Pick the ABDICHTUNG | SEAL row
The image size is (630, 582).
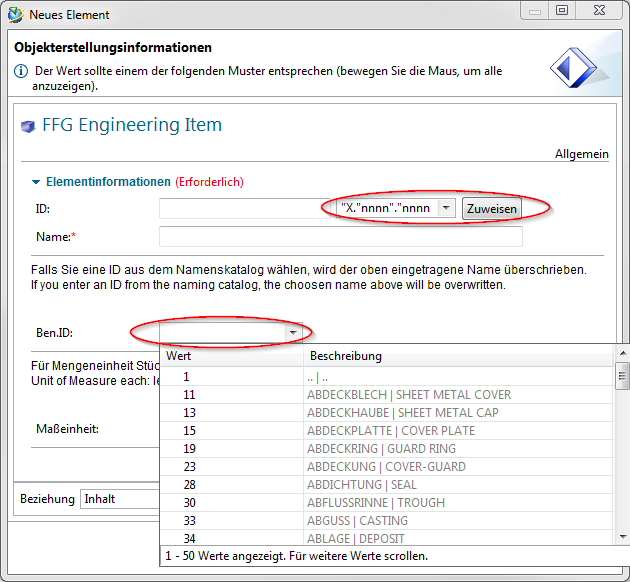pos(361,485)
